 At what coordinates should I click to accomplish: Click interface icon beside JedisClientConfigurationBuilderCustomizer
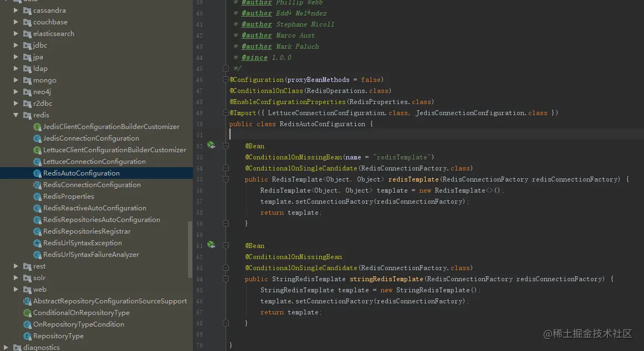(x=37, y=127)
